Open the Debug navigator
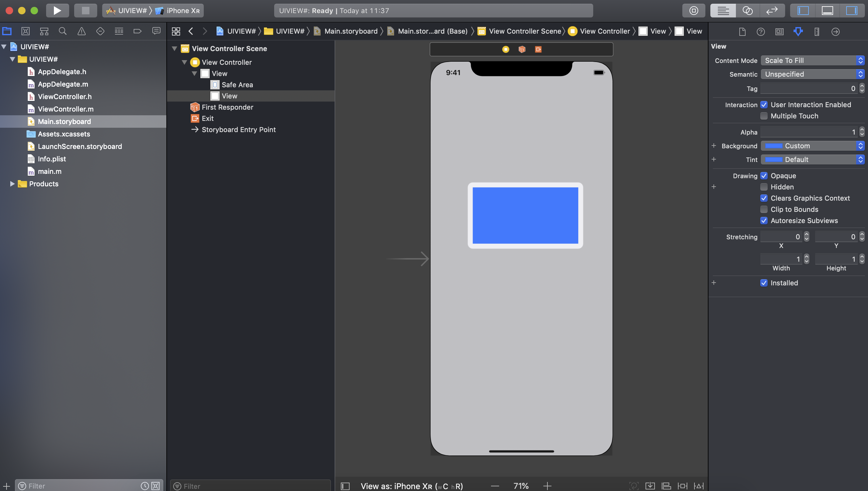 pos(119,31)
